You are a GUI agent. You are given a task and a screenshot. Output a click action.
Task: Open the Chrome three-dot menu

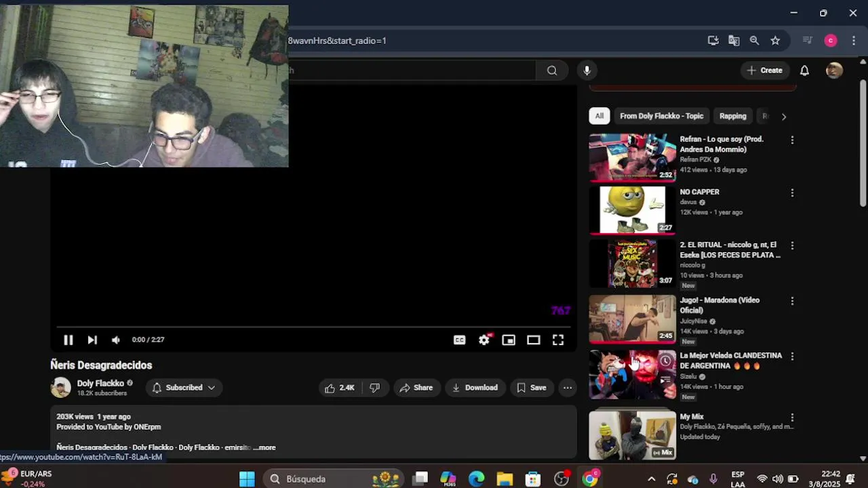tap(853, 41)
